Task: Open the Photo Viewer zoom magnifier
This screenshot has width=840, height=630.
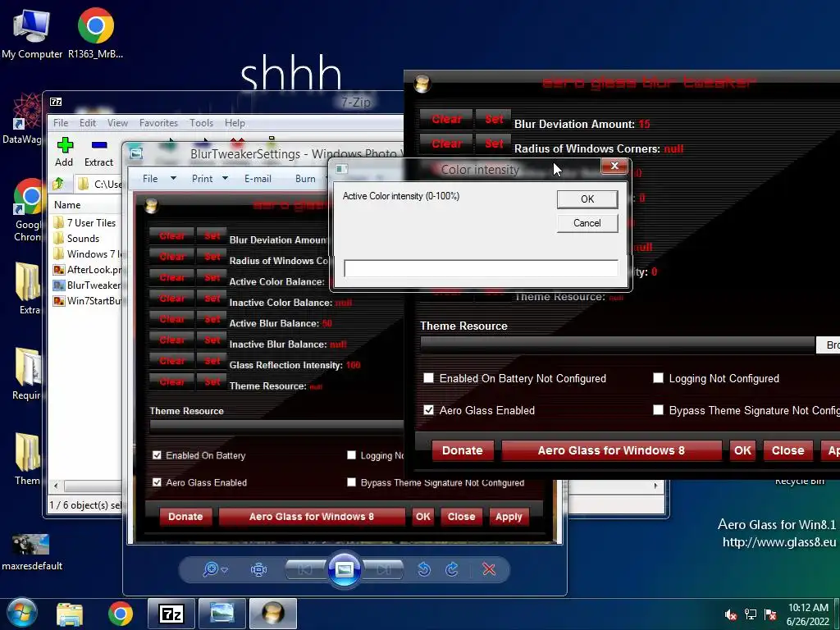Action: pyautogui.click(x=210, y=569)
